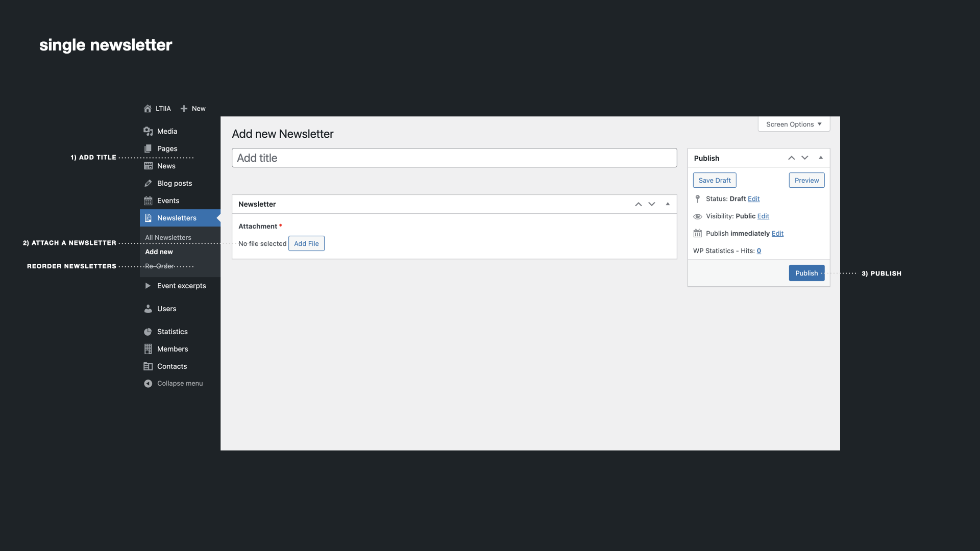Click the Events calendar icon
Image resolution: width=980 pixels, height=551 pixels.
148,201
